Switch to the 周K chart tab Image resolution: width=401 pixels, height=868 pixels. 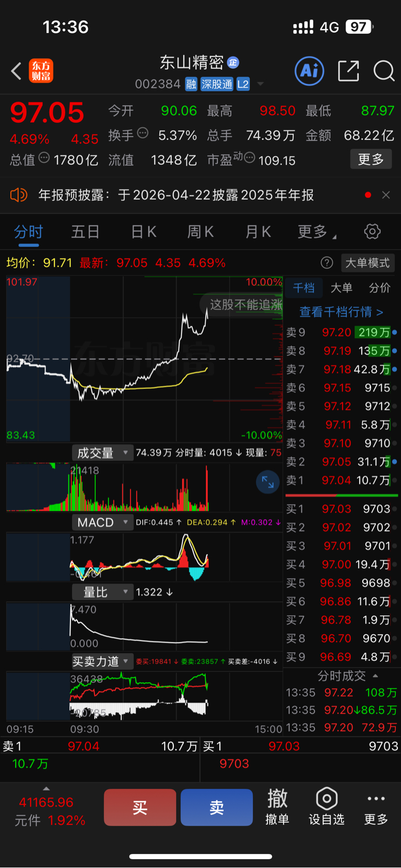click(200, 232)
